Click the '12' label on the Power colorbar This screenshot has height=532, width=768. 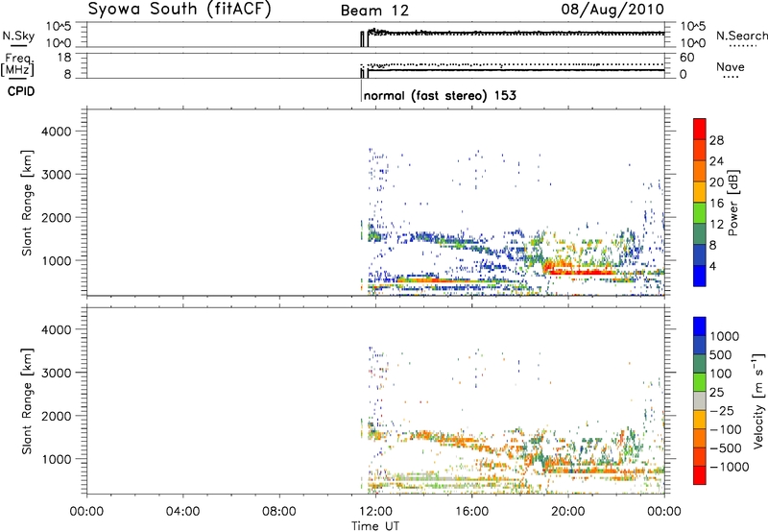[x=716, y=225]
